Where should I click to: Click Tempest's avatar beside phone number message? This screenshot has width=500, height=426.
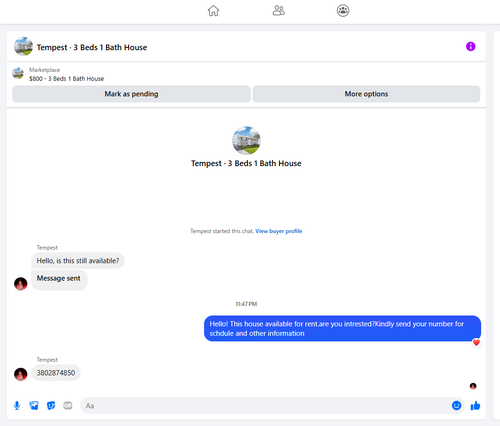click(x=21, y=374)
